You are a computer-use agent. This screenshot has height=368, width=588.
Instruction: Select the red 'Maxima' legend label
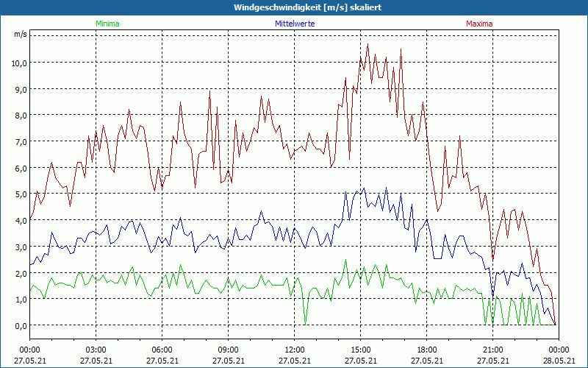pos(479,24)
